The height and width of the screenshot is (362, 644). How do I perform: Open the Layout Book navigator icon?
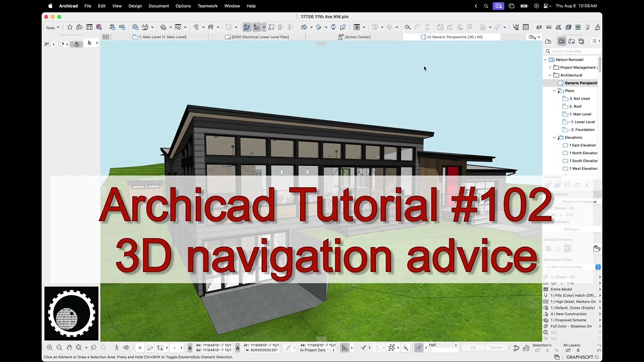[572, 41]
